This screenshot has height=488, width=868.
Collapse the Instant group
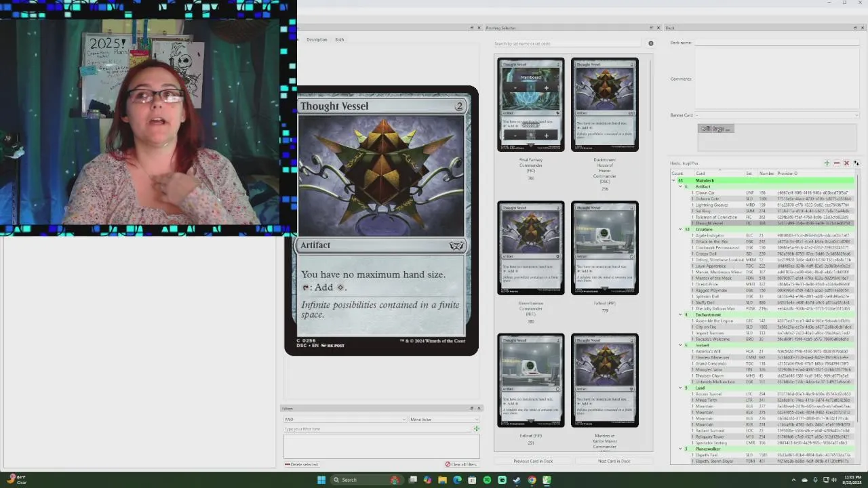point(680,345)
